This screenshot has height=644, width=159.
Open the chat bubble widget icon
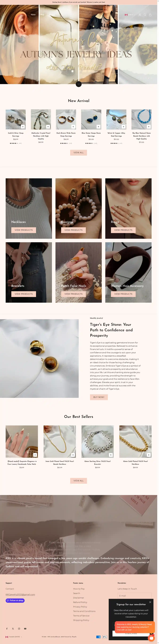[x=151, y=638]
